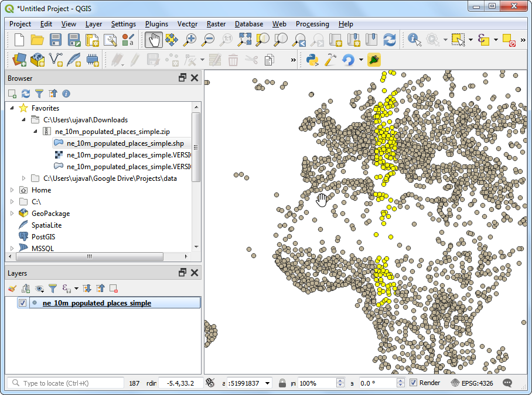Open the Data Source Manager icon
Screen dimensions: 532x395
click(x=19, y=60)
